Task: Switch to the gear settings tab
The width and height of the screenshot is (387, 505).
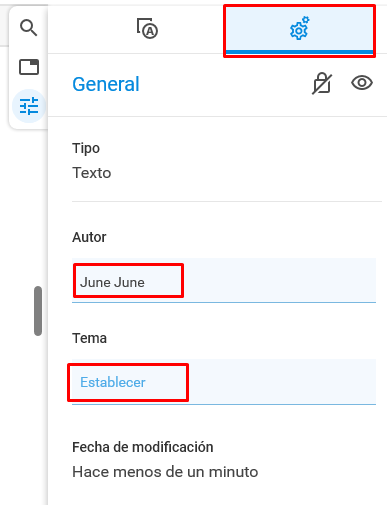Action: click(x=299, y=30)
